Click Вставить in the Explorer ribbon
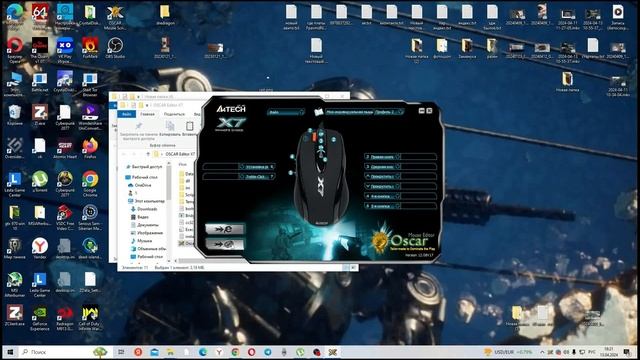640x360 pixels. pos(189,129)
